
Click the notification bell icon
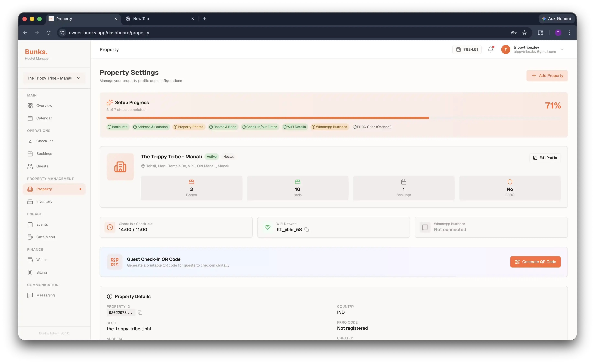[x=490, y=49]
